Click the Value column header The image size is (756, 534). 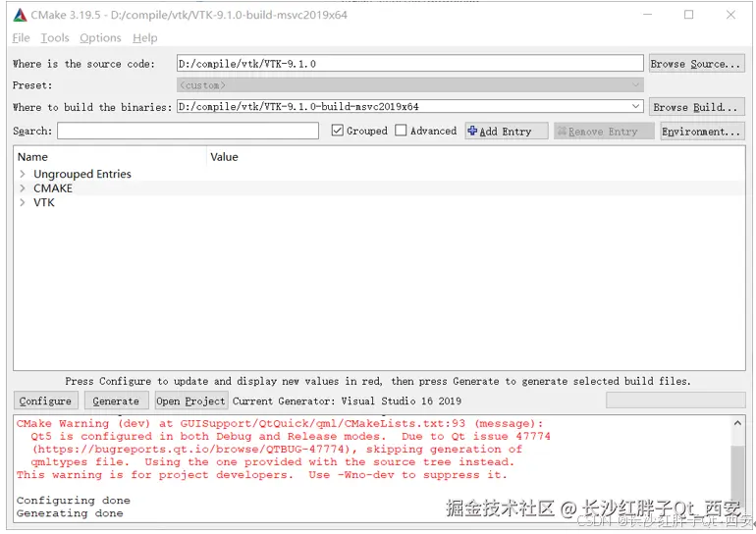point(476,157)
